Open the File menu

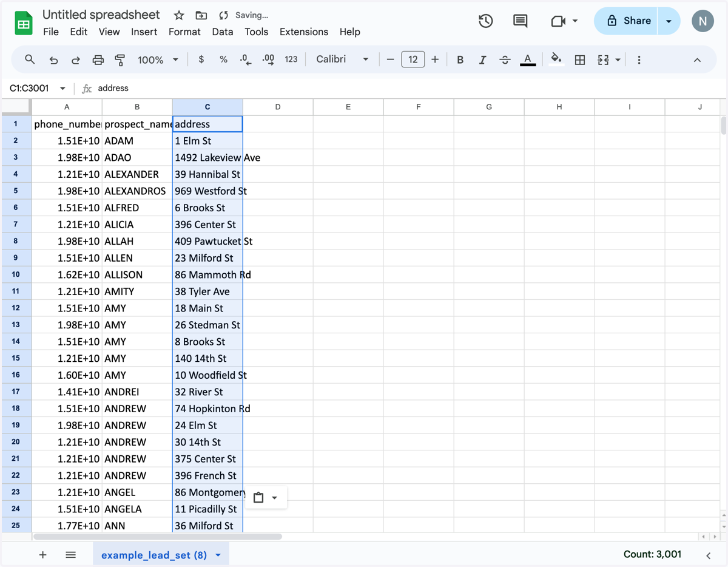(51, 32)
